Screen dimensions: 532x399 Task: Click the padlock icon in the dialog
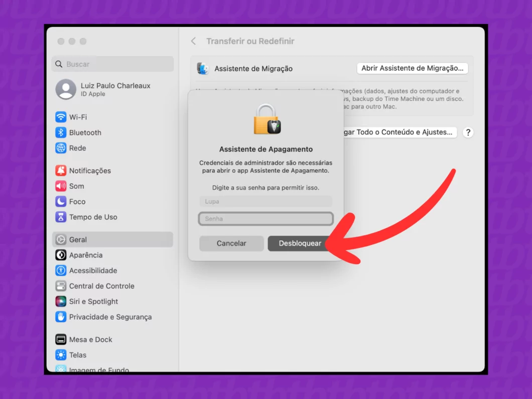pyautogui.click(x=267, y=119)
